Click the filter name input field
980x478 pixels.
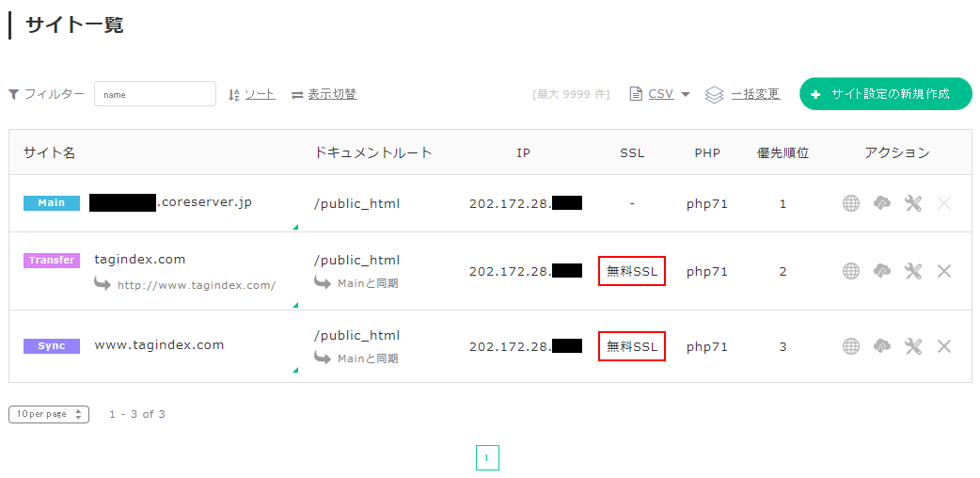[x=155, y=94]
